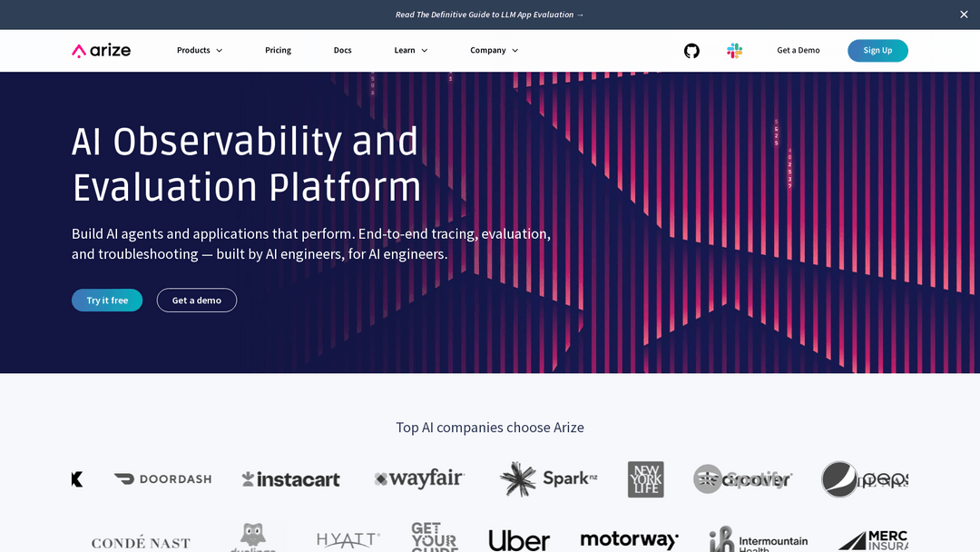Screen dimensions: 980x552
Task: Expand the Products dropdown menu
Action: [x=200, y=51]
